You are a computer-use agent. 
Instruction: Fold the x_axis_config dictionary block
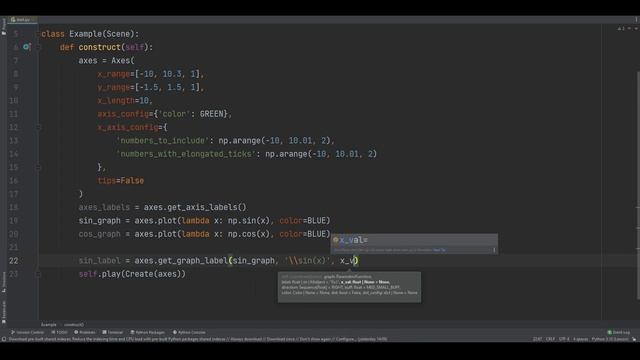pyautogui.click(x=38, y=127)
